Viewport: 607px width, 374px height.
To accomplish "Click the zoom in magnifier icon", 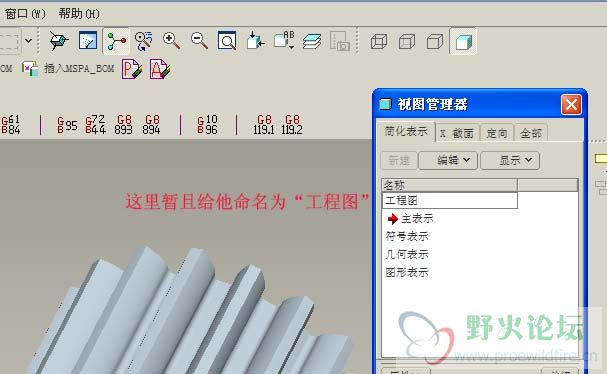I will (171, 40).
